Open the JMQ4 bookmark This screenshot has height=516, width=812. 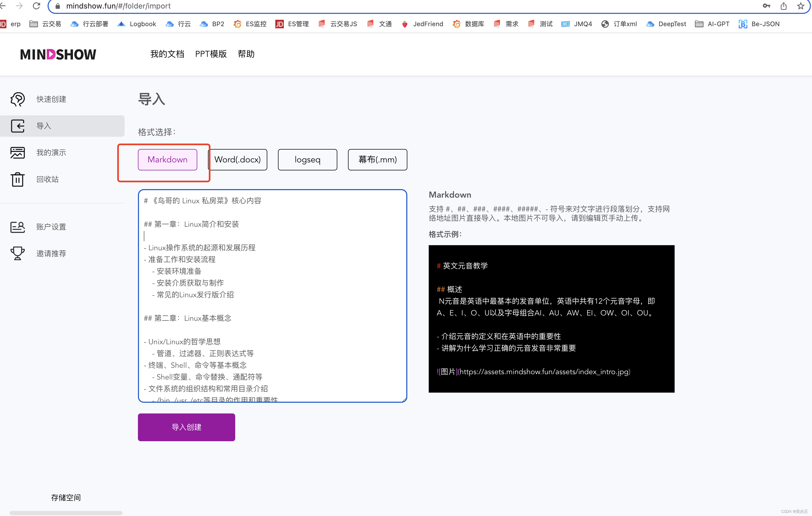(x=577, y=24)
